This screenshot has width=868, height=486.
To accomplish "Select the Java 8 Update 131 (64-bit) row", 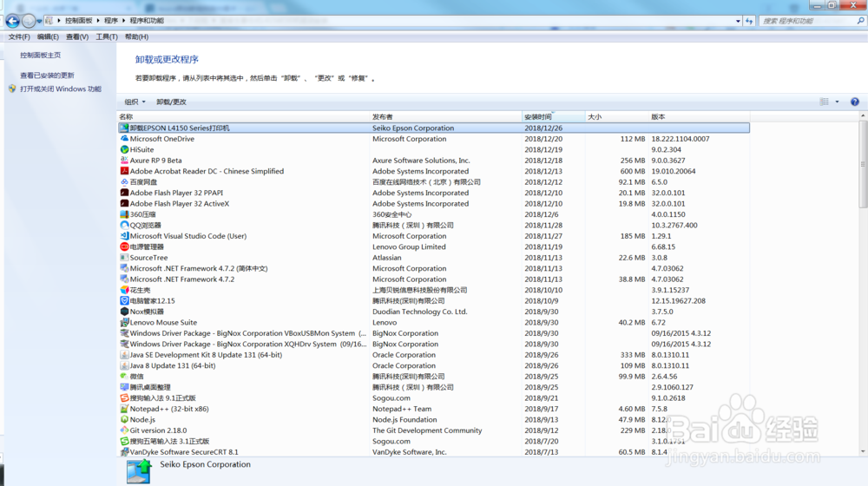I will [x=434, y=366].
